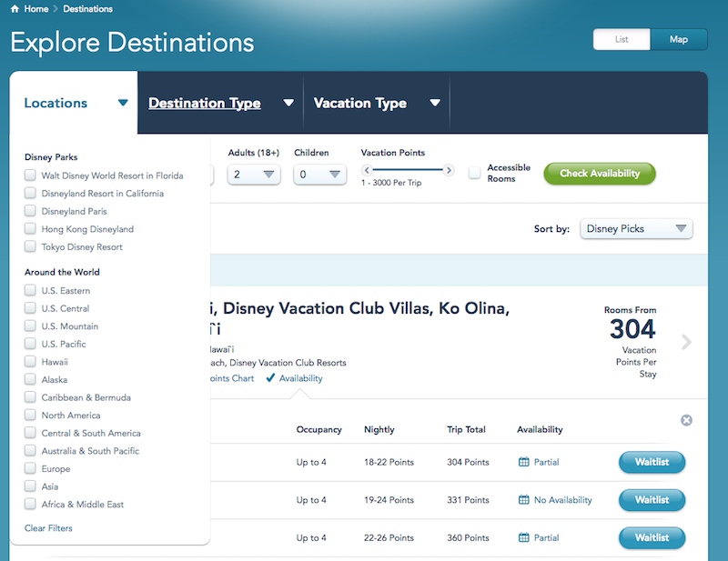Enable the Hawaii location filter
728x561 pixels.
(30, 361)
